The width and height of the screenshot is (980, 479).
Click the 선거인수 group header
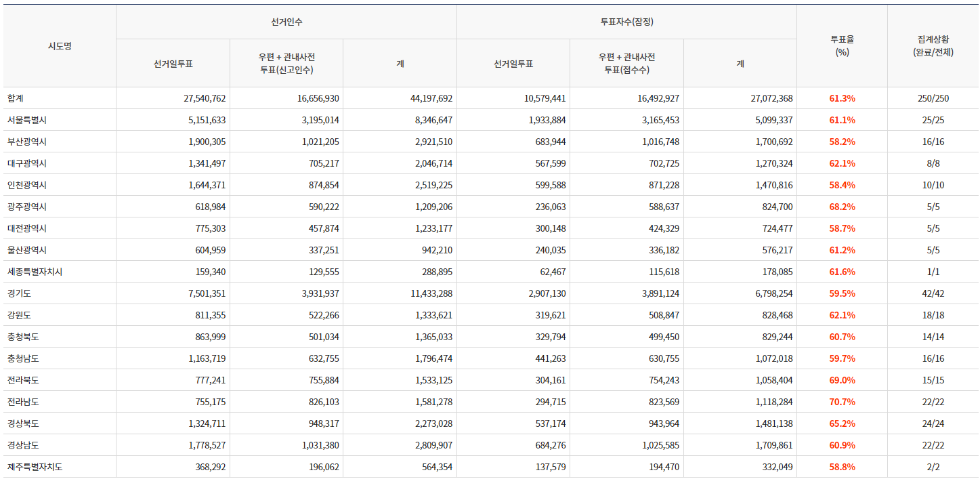click(x=286, y=22)
